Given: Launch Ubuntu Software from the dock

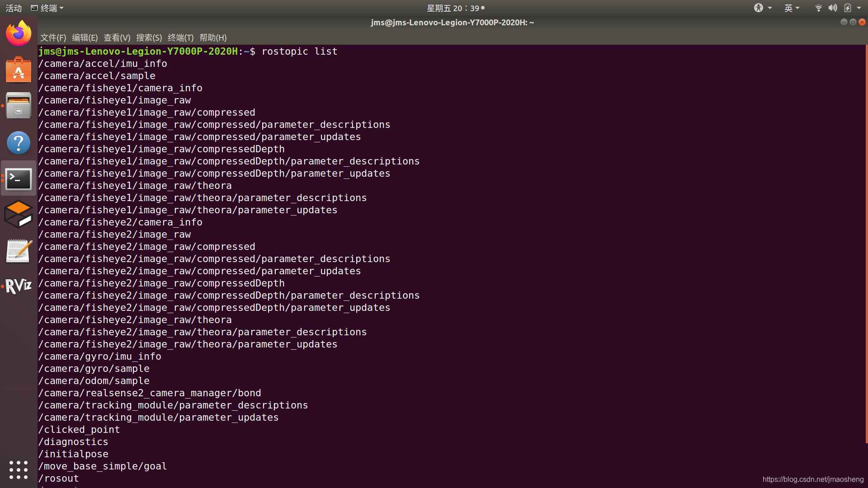Looking at the screenshot, I should [x=19, y=70].
